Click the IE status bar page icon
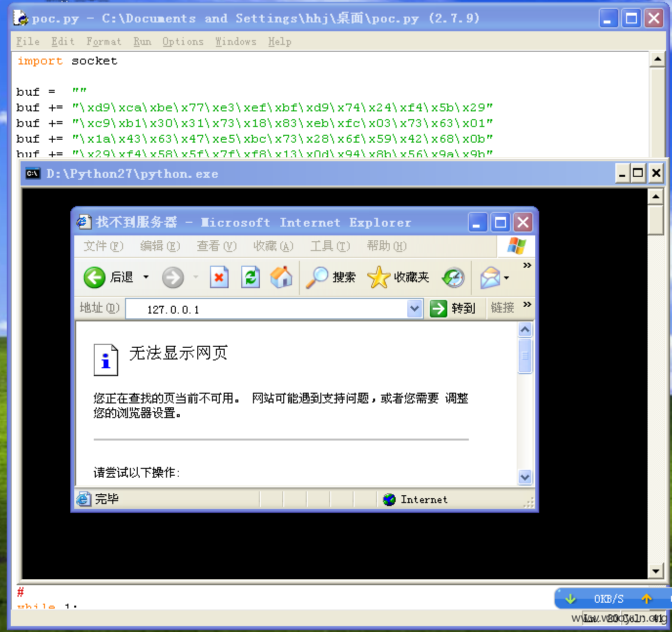 coord(84,499)
